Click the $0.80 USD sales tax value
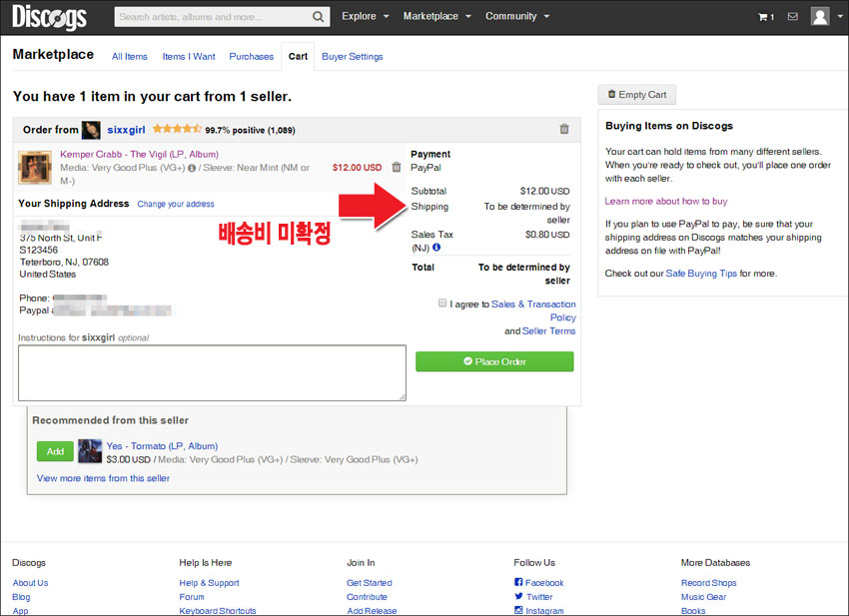 click(547, 235)
